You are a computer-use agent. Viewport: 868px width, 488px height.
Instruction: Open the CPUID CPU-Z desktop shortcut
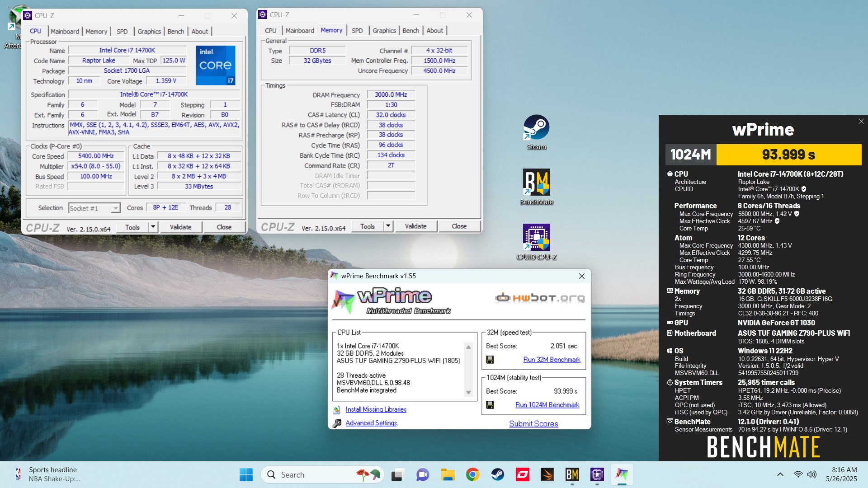(x=536, y=242)
